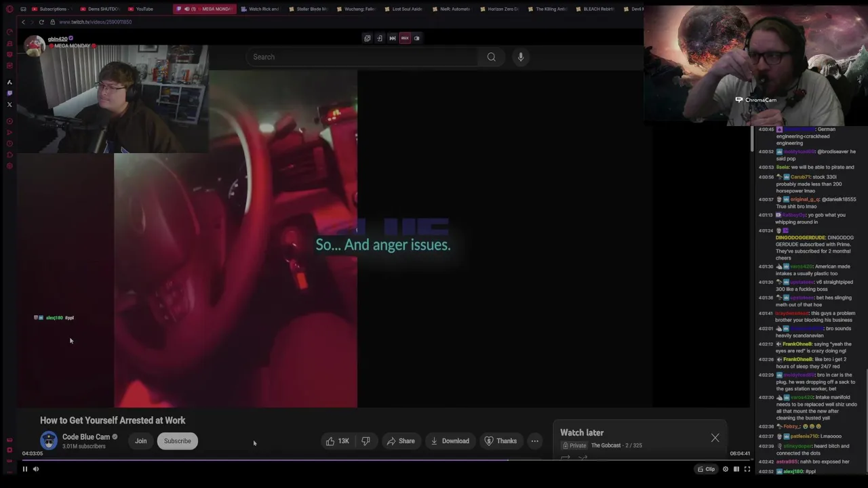Open Aria AI in the sidebar
This screenshot has height=488, width=868.
tap(9, 82)
